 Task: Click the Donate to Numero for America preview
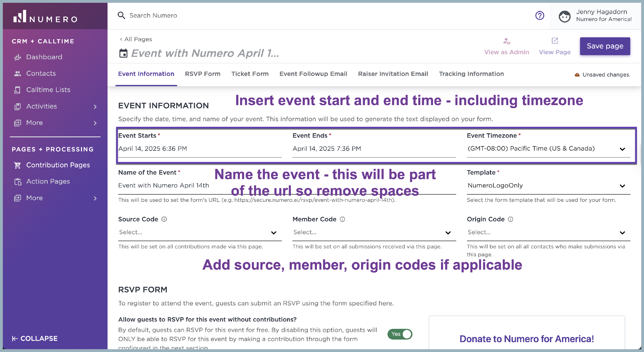point(527,339)
